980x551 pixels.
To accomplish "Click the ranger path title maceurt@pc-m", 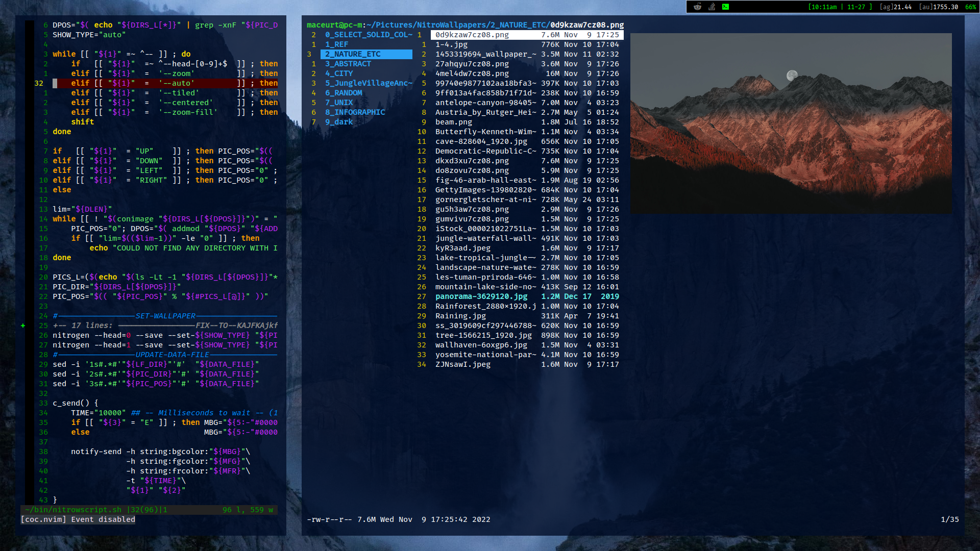I will 334,25.
